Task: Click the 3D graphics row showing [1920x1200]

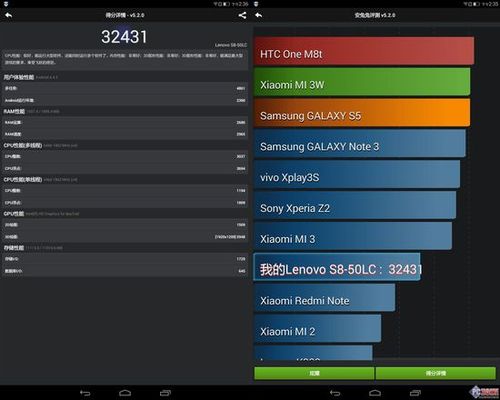Action: coord(124,237)
